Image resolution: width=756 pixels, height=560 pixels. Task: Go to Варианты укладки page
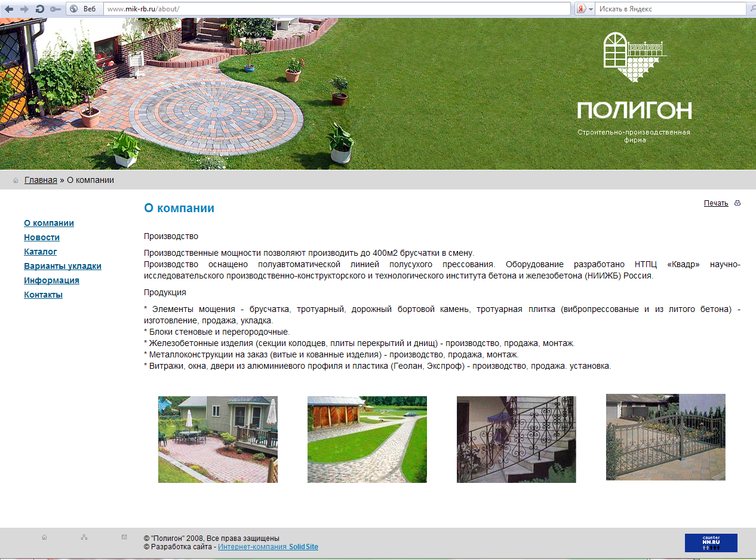(62, 266)
